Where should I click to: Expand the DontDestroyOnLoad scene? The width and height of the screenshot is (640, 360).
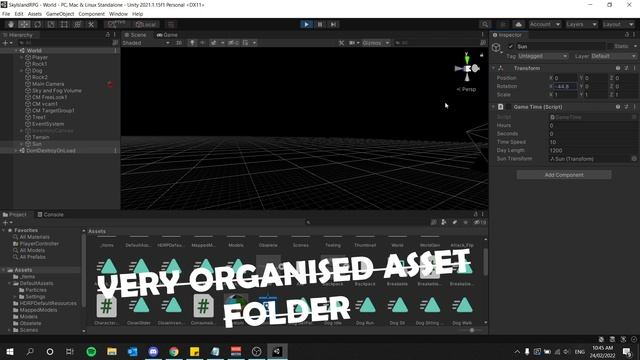(16, 151)
